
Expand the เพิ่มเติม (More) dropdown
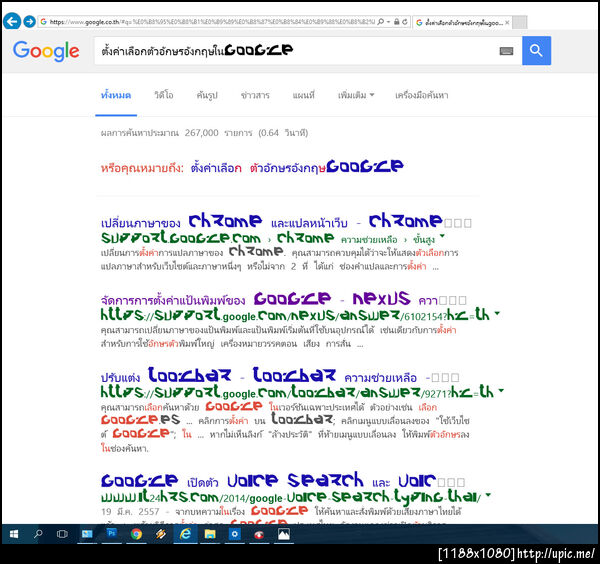click(356, 95)
